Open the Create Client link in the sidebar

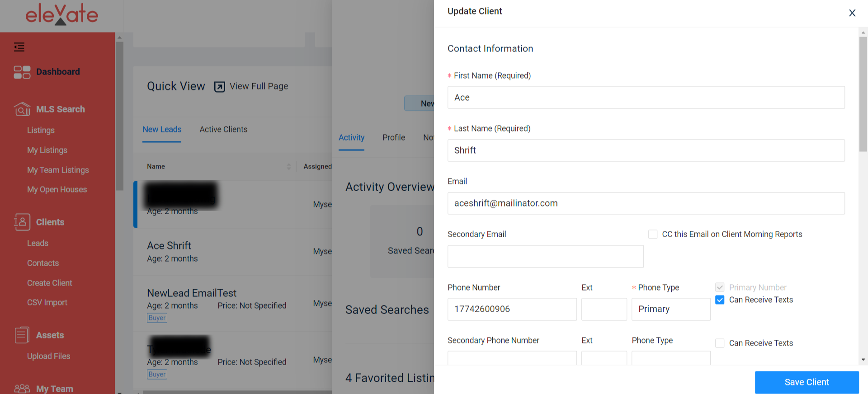tap(49, 283)
